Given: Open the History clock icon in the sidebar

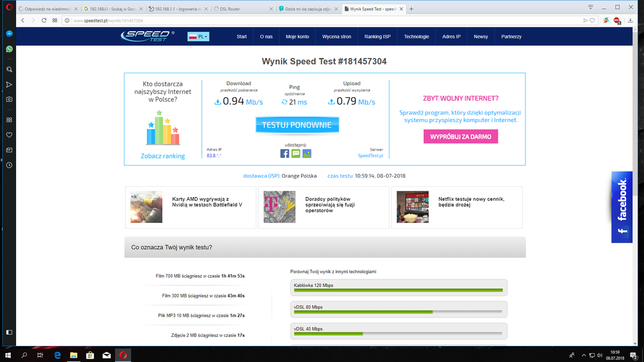Looking at the screenshot, I should 9,166.
